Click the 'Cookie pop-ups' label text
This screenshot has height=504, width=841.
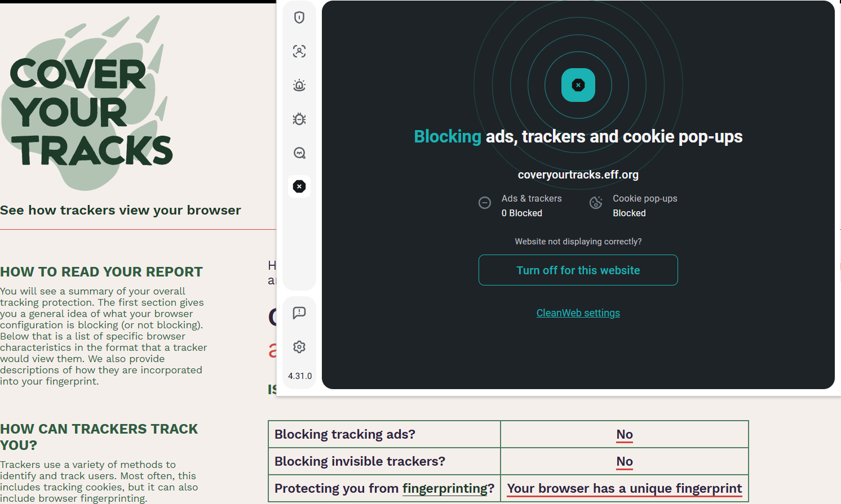(645, 198)
